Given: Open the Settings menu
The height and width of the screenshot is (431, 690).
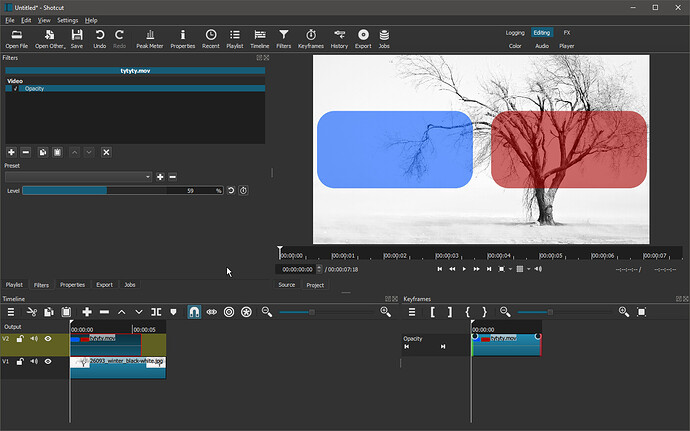Looking at the screenshot, I should (x=67, y=20).
